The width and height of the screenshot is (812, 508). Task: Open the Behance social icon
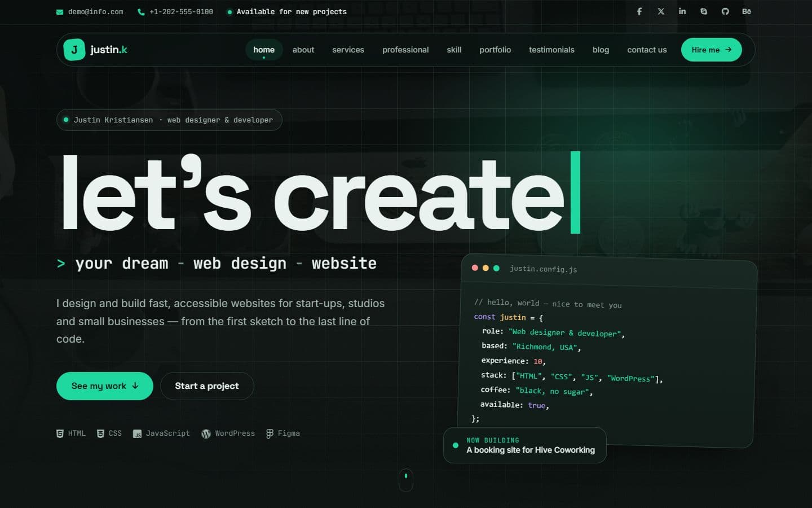747,11
